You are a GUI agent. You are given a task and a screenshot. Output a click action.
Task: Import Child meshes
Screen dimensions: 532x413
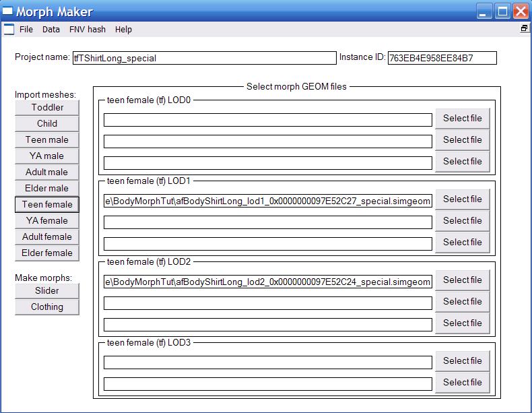pyautogui.click(x=47, y=123)
